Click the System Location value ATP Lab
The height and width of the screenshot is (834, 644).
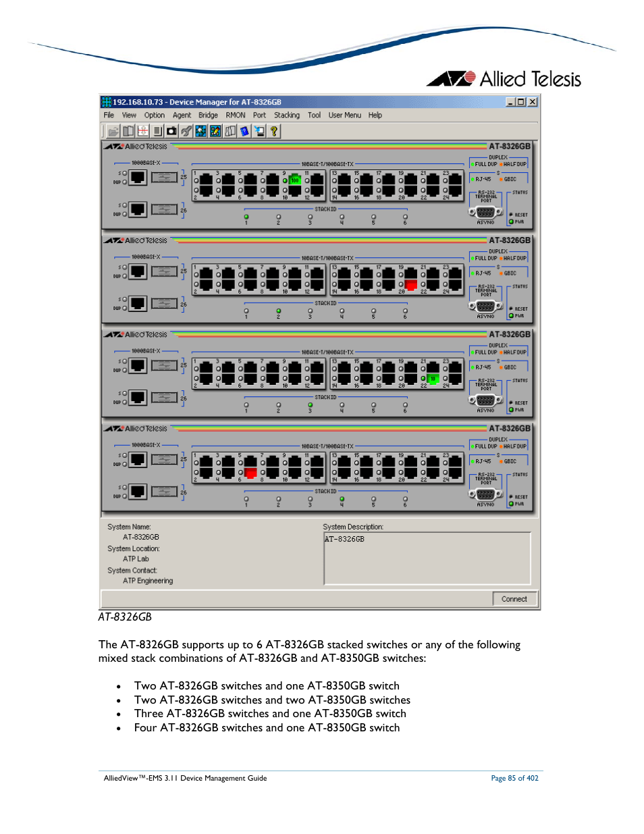pos(136,559)
